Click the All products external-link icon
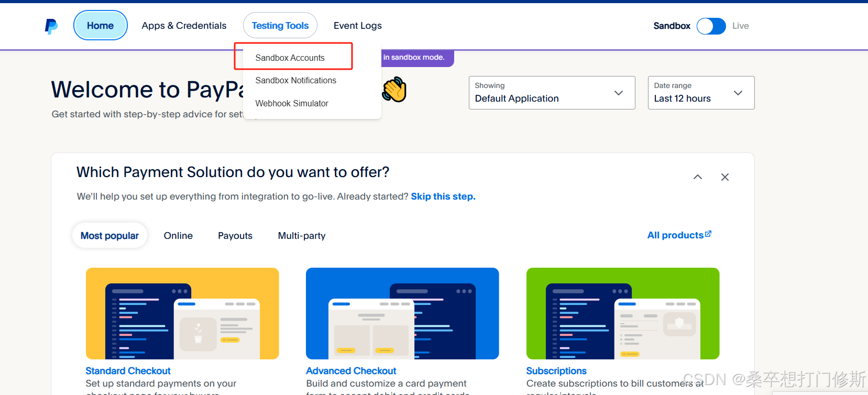The width and height of the screenshot is (868, 395). click(708, 234)
